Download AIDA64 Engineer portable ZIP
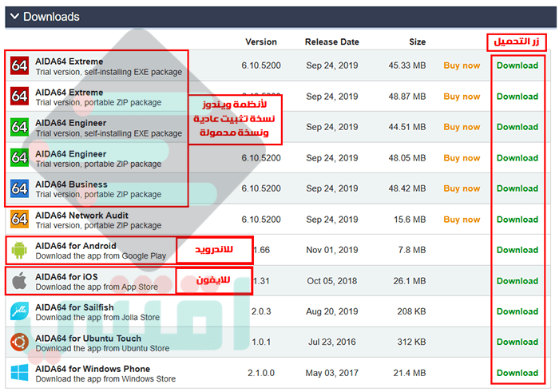This screenshot has width=559, height=392. (517, 158)
